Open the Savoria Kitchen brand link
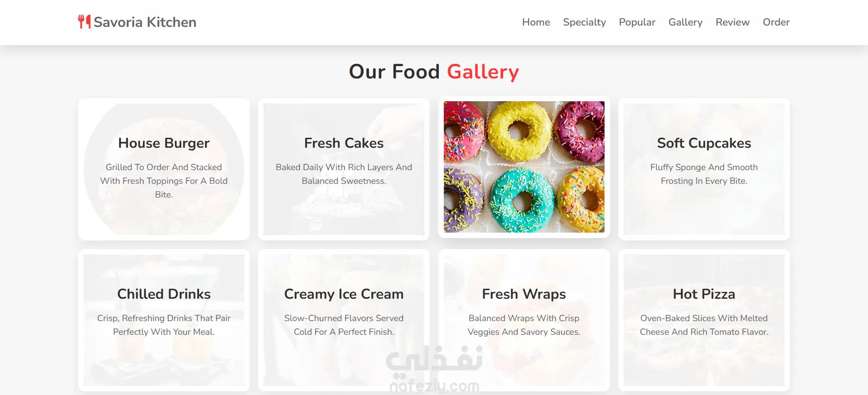The image size is (868, 395). [x=137, y=22]
